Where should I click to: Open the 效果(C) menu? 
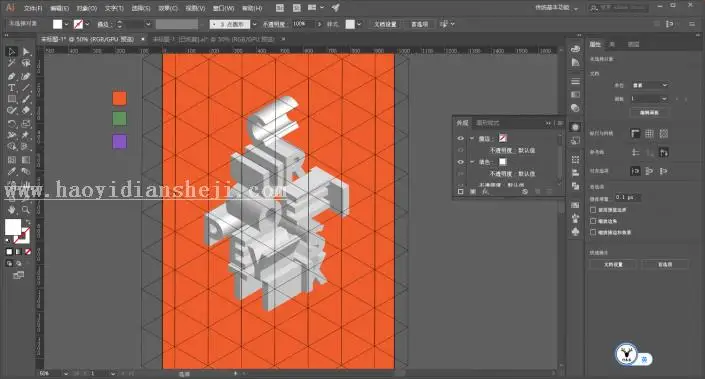pos(169,8)
